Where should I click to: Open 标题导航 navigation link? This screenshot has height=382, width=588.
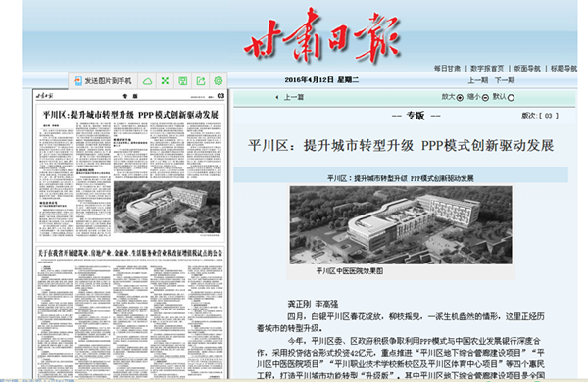[563, 69]
